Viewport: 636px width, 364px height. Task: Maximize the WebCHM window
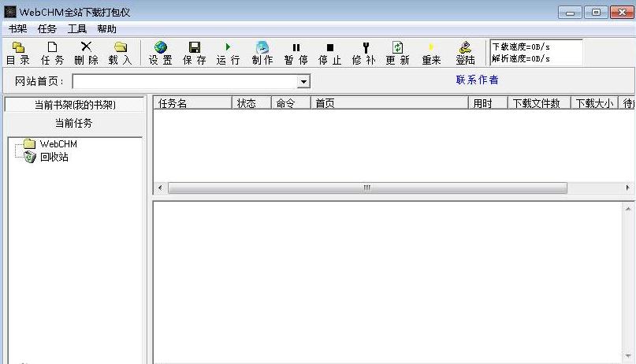click(596, 12)
